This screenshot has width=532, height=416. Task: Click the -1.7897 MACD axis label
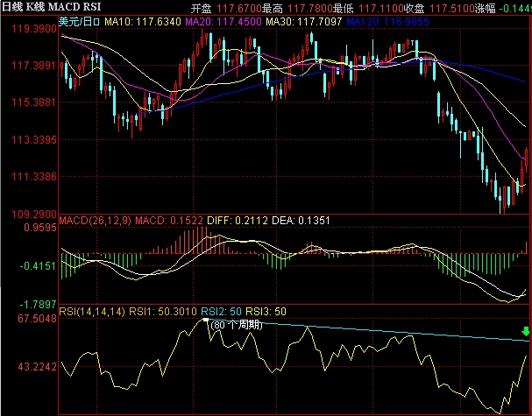point(38,305)
